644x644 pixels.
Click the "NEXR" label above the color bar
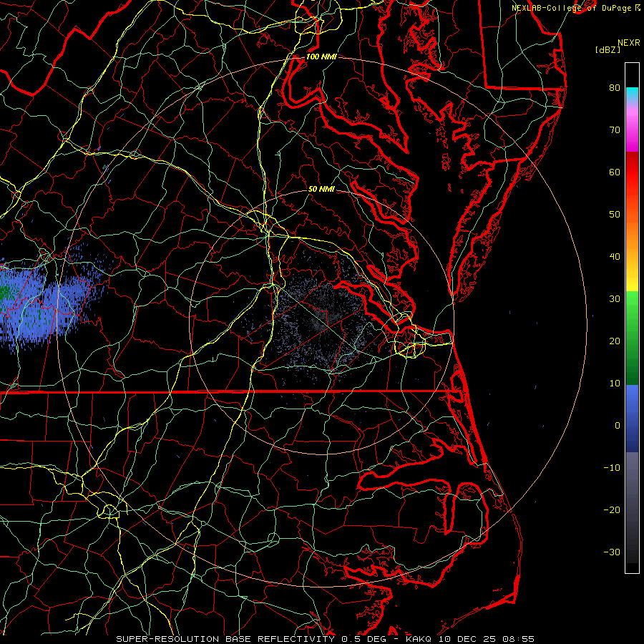tap(629, 43)
